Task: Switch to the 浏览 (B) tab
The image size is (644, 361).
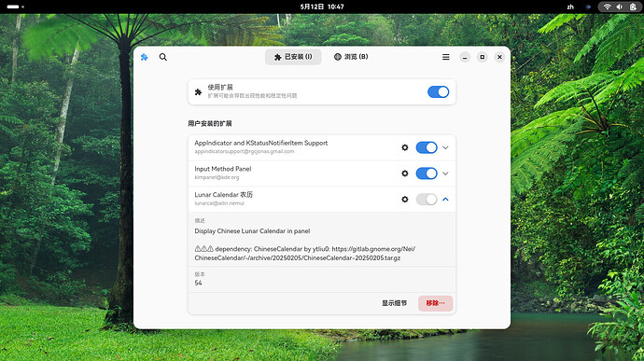Action: click(x=351, y=57)
